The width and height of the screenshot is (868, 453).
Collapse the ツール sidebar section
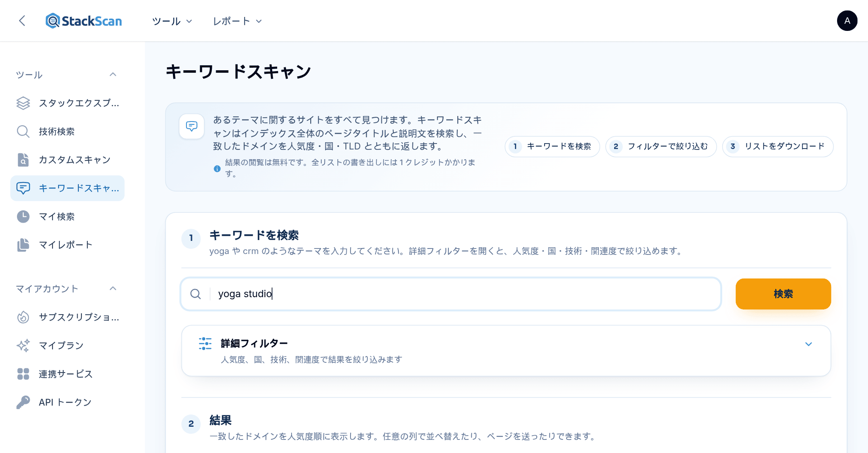(113, 75)
